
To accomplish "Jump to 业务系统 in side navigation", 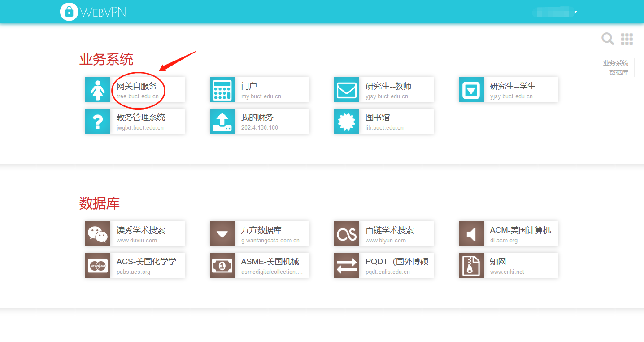I will pyautogui.click(x=615, y=63).
